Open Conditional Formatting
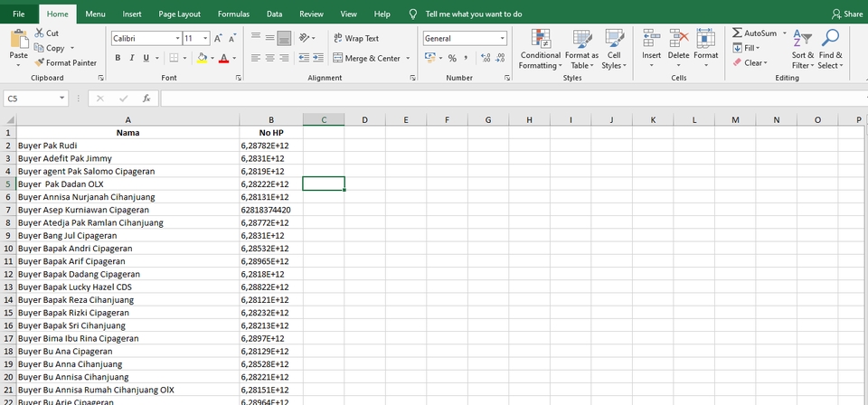868x405 pixels. click(541, 49)
